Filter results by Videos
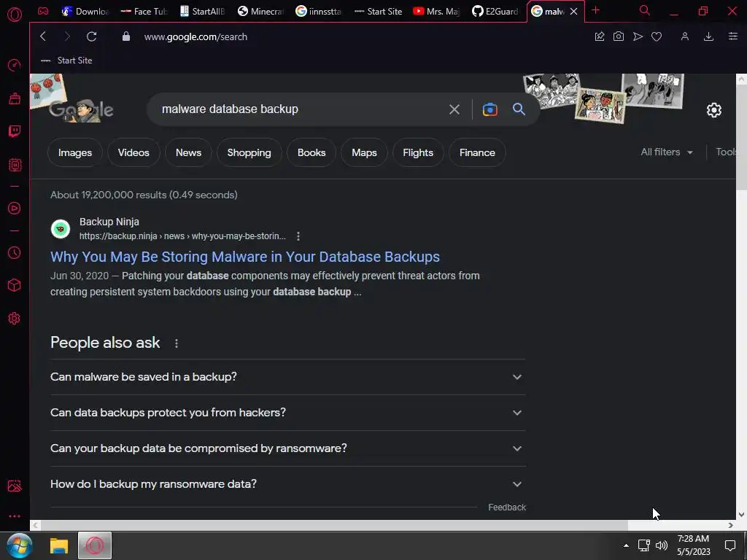Viewport: 747px width, 560px height. 133,152
